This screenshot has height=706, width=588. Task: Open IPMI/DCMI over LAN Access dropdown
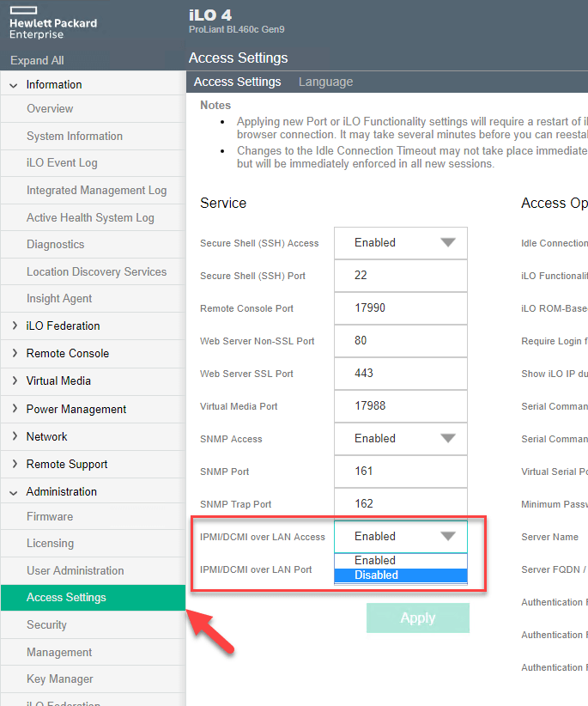pyautogui.click(x=400, y=536)
